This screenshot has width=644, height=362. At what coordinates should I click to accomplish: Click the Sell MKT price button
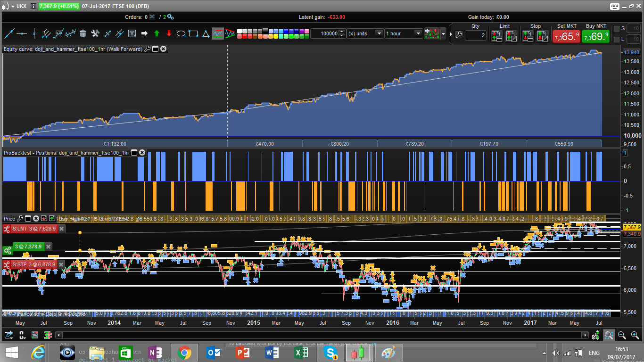pyautogui.click(x=565, y=36)
